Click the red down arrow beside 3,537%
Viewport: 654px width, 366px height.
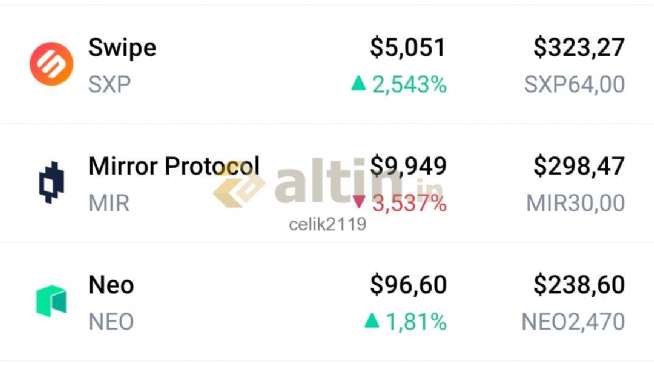[359, 202]
